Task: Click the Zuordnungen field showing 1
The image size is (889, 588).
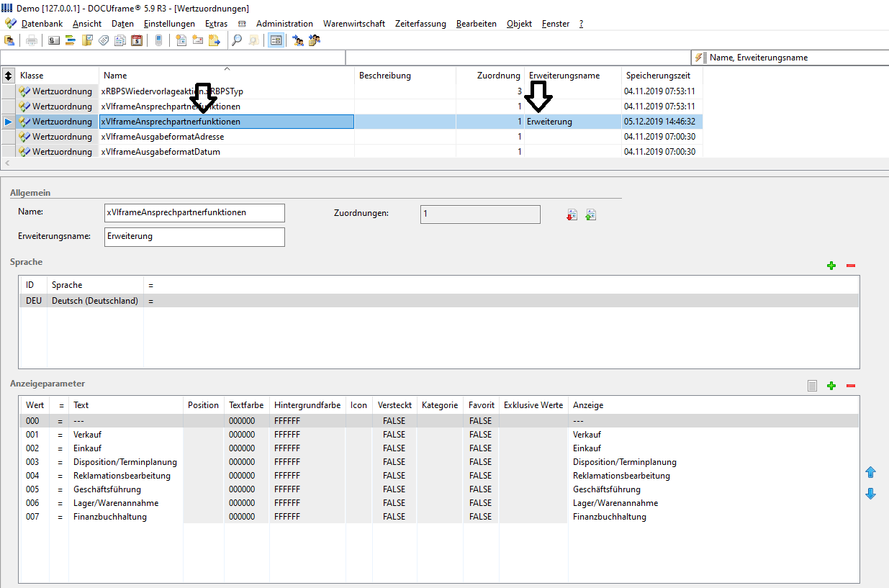Action: (480, 214)
